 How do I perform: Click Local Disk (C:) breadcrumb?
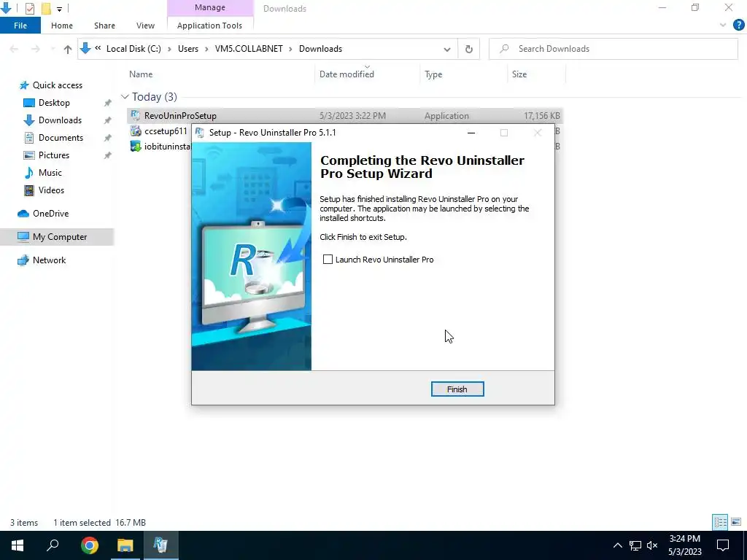coord(133,49)
